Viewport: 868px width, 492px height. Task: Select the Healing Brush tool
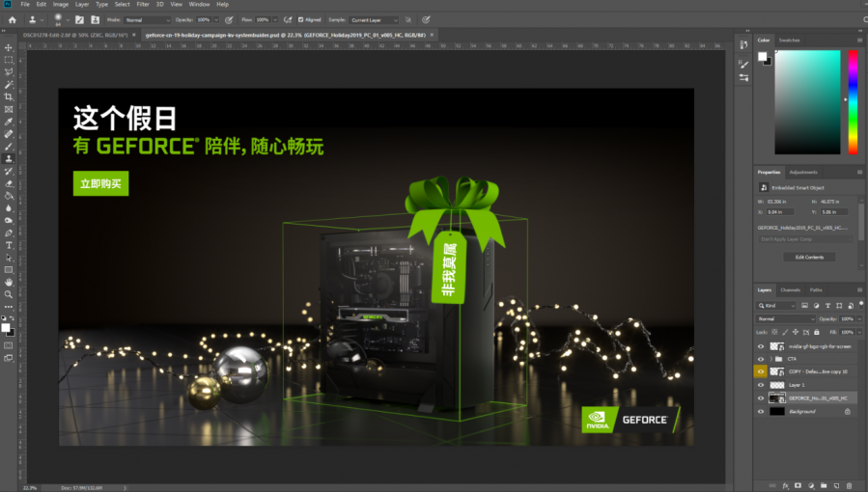(x=9, y=134)
